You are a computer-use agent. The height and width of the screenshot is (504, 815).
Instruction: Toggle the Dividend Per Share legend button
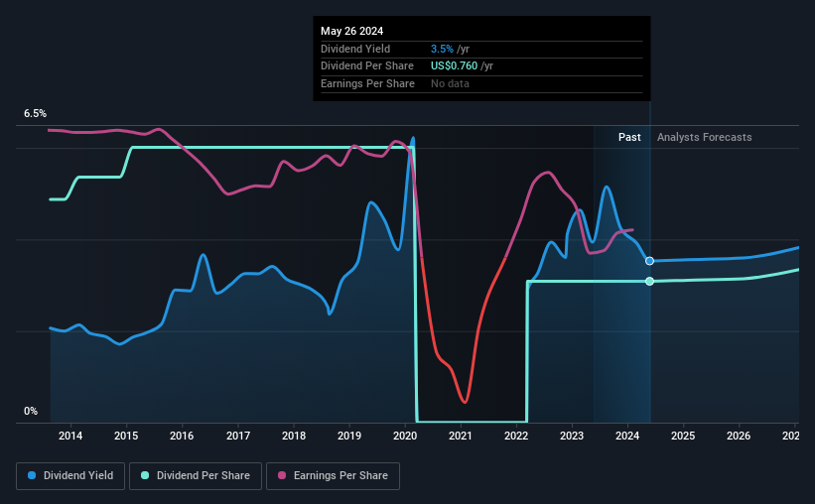(198, 475)
